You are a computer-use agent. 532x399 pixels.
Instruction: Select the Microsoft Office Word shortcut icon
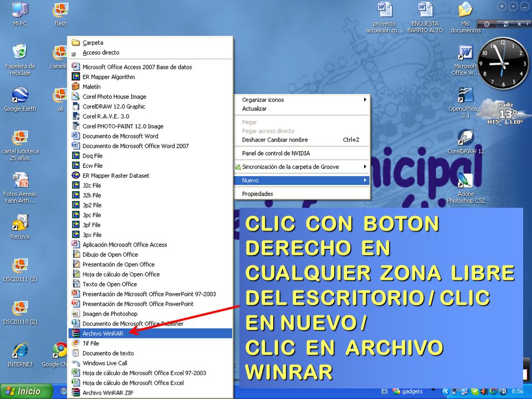(465, 60)
